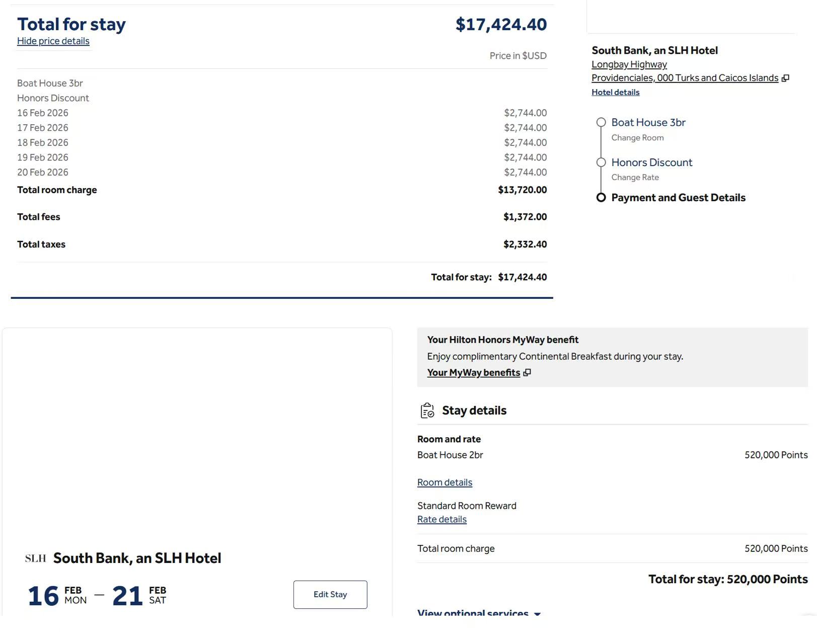Click the View optional services text
The width and height of the screenshot is (817, 644).
(x=473, y=613)
